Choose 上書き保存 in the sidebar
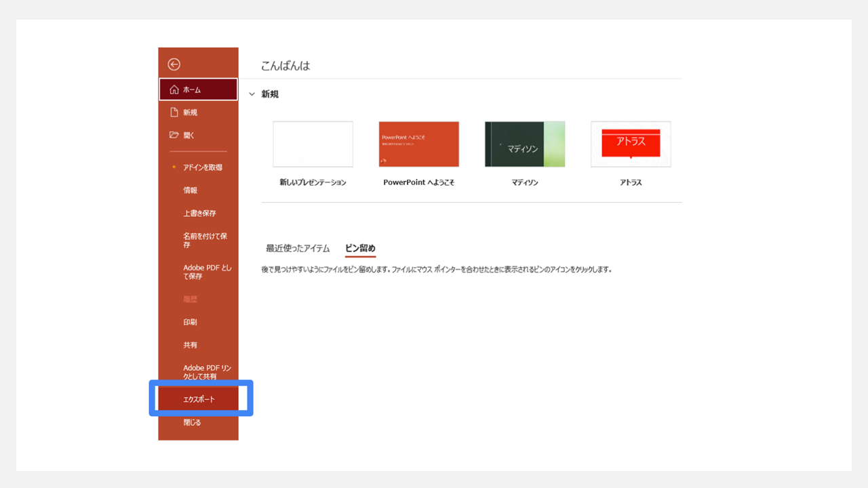 coord(198,213)
